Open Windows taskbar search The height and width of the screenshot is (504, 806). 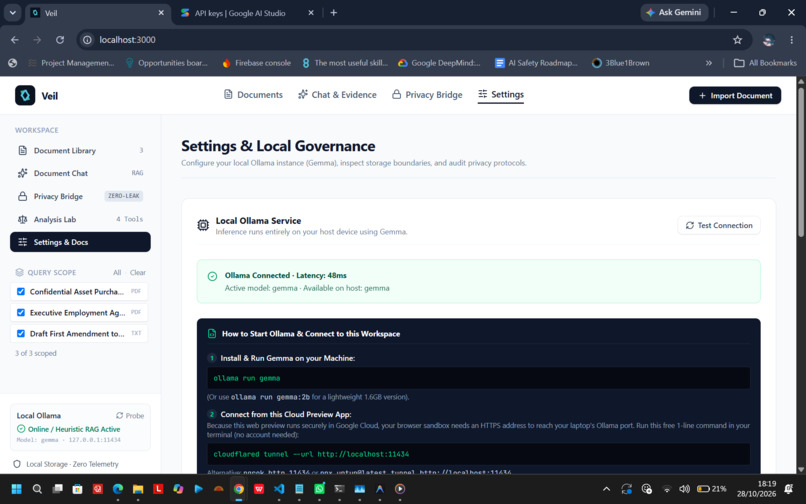click(37, 489)
